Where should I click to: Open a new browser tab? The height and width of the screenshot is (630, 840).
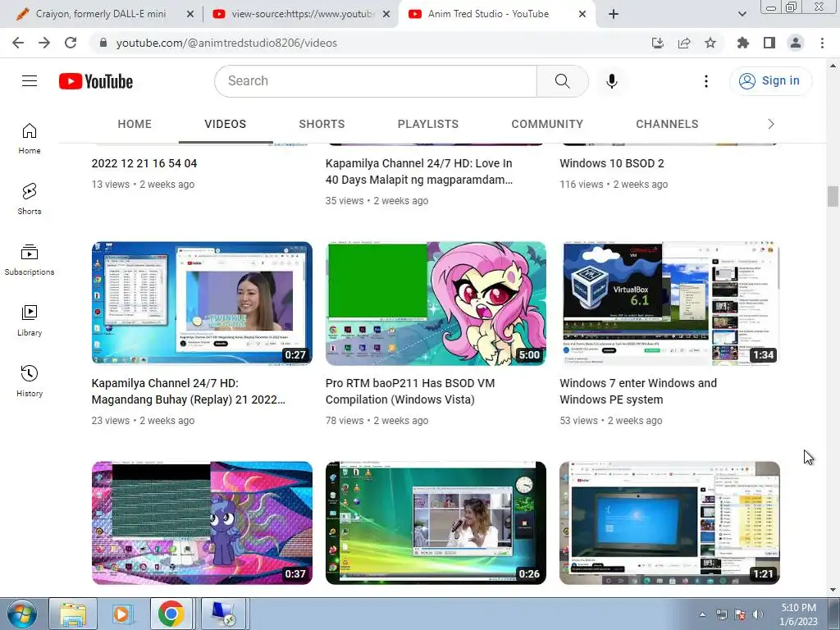coord(614,15)
